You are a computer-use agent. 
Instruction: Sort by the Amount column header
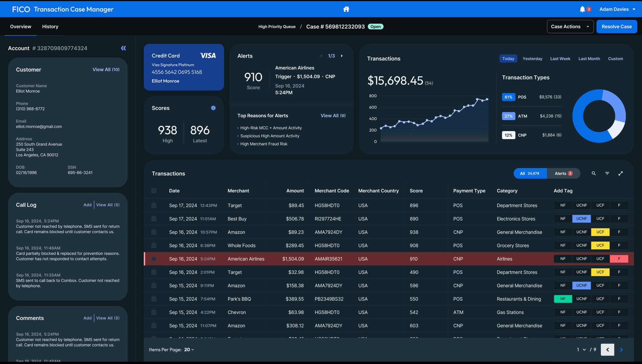point(295,191)
